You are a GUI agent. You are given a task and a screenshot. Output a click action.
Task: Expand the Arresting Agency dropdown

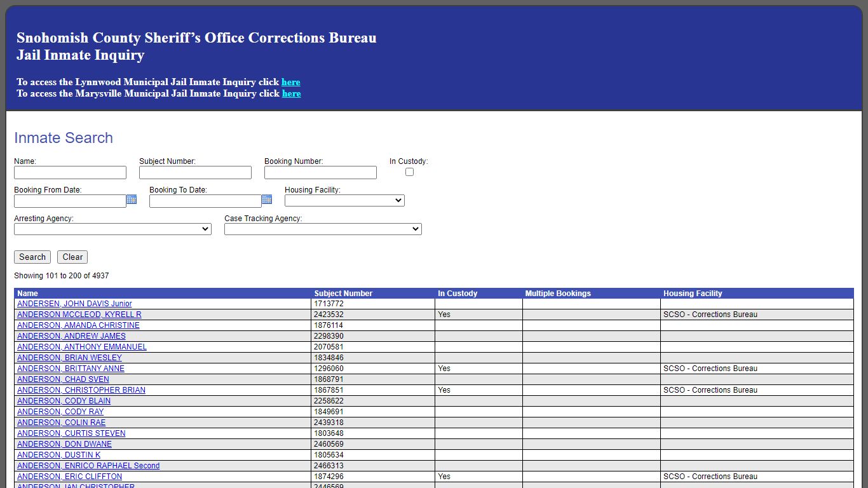pos(112,229)
